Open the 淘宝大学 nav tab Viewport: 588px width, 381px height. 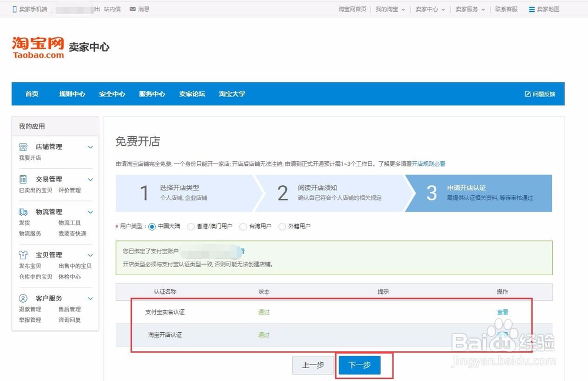tap(232, 93)
